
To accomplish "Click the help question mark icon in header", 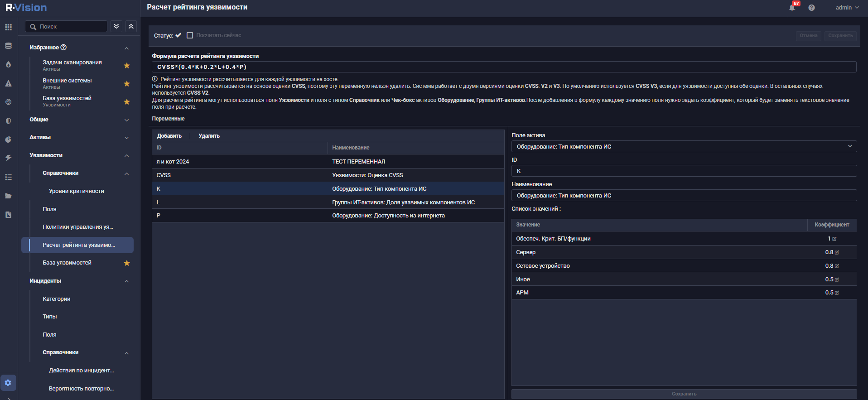I will point(811,8).
